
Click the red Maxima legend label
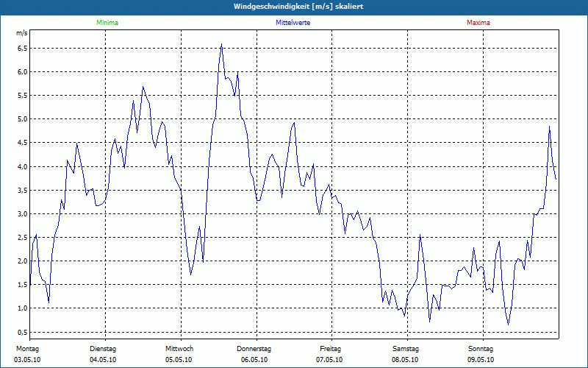[478, 23]
